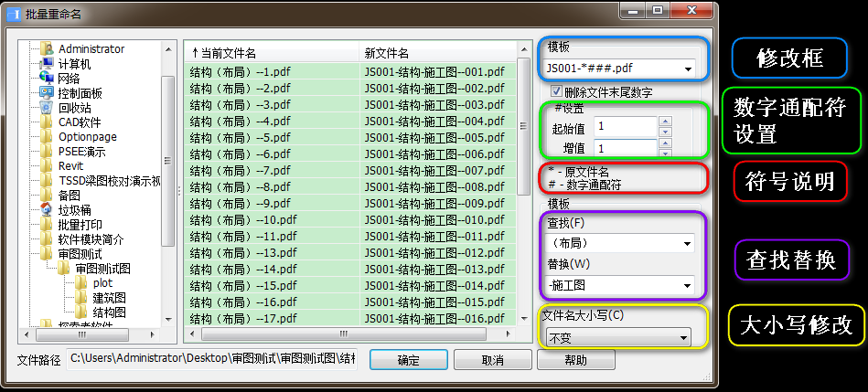This screenshot has width=868, height=392.
Task: Open the 计算机 (Computer) tree node
Action: (x=73, y=64)
